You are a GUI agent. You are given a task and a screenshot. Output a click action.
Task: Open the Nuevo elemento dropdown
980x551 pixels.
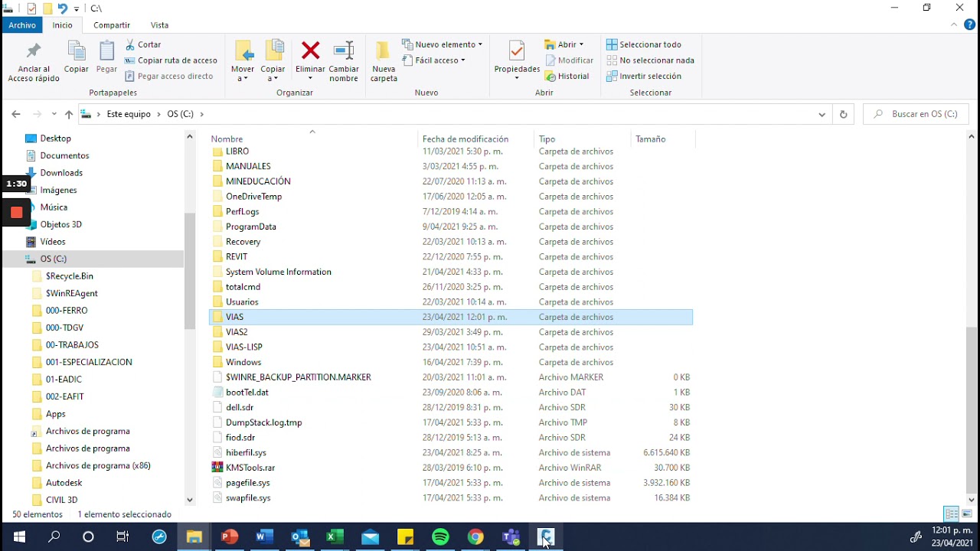click(x=443, y=44)
